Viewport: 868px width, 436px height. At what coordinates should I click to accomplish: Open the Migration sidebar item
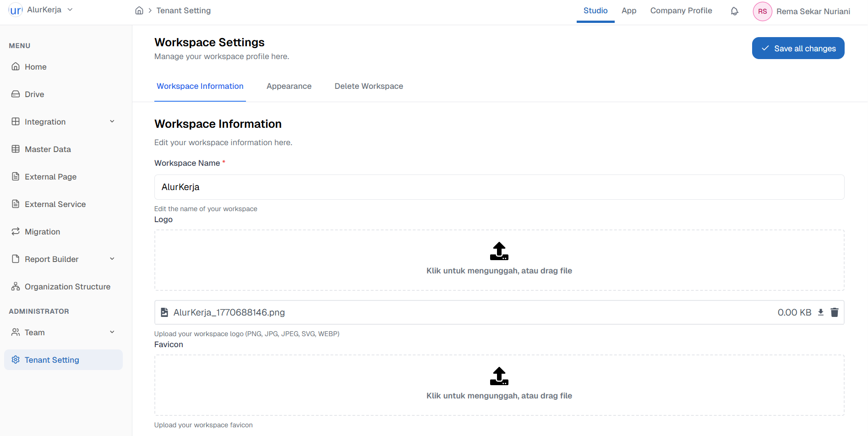(x=42, y=231)
